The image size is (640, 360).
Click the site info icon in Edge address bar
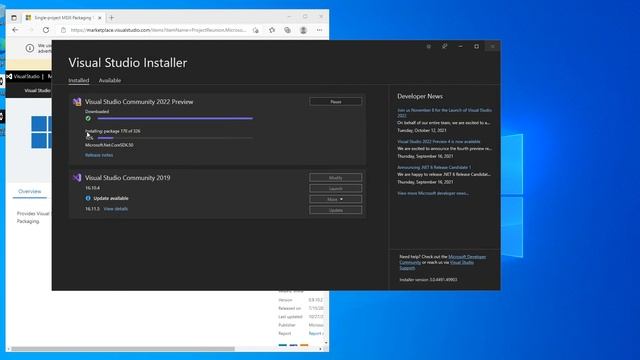pyautogui.click(x=63, y=30)
